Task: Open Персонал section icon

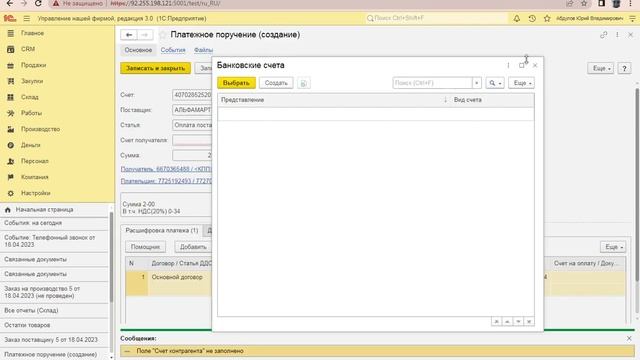Action: [11, 161]
